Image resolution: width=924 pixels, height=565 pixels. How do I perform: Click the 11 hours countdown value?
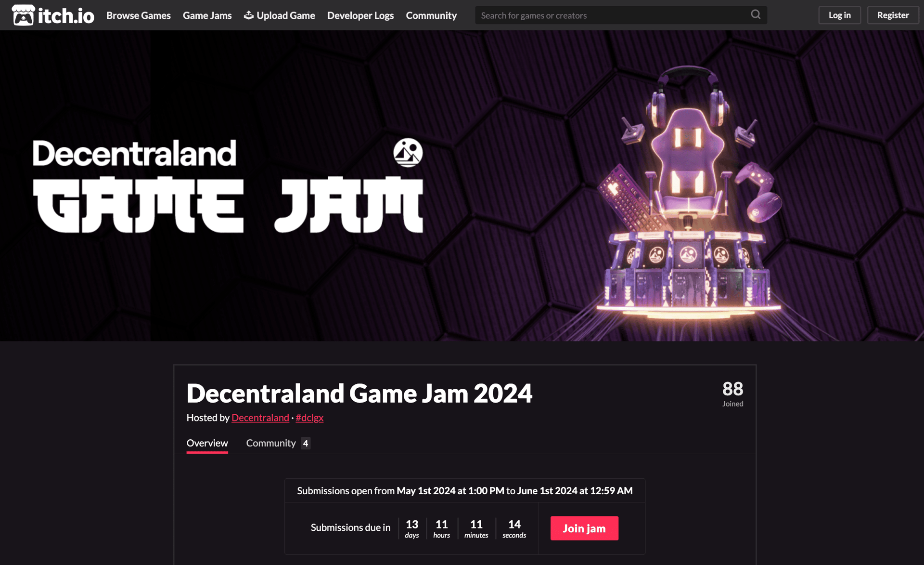coord(441,528)
